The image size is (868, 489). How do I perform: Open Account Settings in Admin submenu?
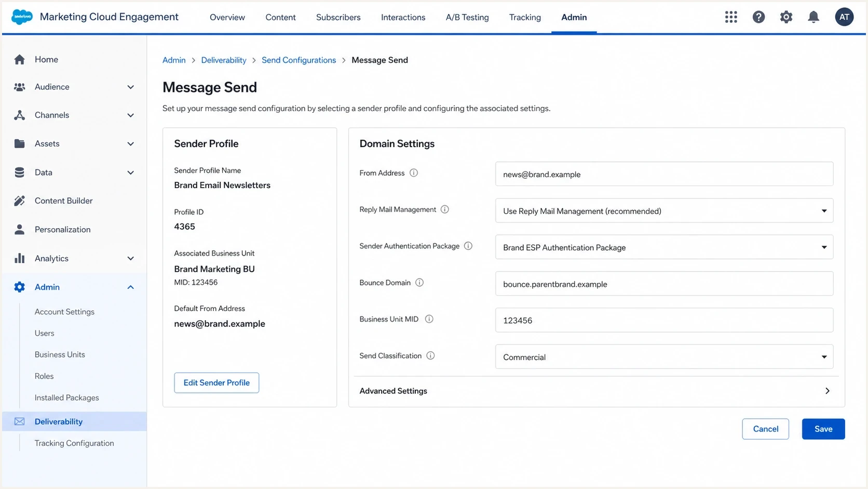(x=64, y=312)
